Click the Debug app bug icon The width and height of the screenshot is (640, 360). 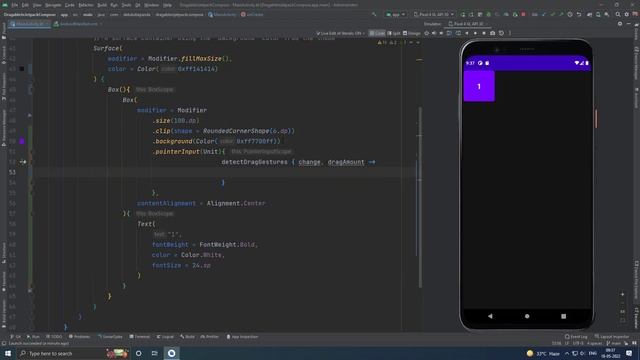pos(489,14)
